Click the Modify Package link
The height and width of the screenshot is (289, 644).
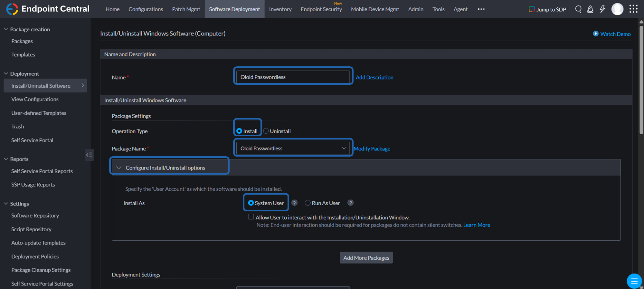click(372, 149)
